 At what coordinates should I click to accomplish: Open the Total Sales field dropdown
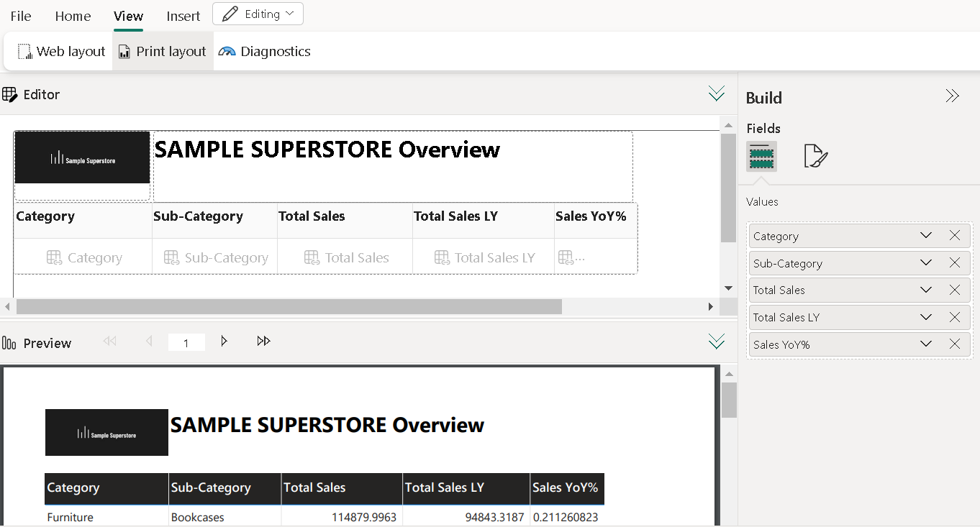pyautogui.click(x=925, y=290)
